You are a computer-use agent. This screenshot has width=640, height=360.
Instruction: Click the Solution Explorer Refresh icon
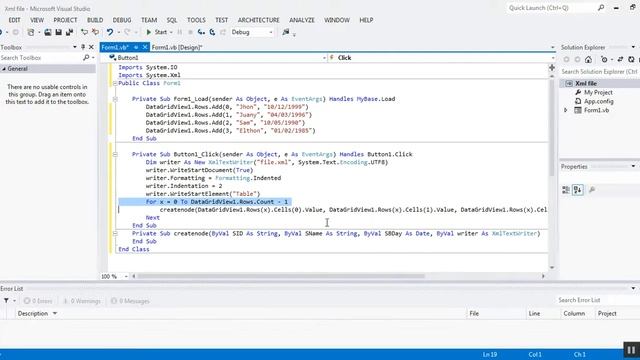pos(631,60)
